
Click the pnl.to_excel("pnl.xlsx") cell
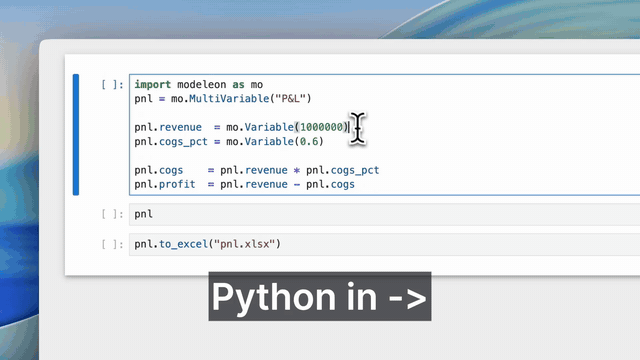(x=384, y=244)
